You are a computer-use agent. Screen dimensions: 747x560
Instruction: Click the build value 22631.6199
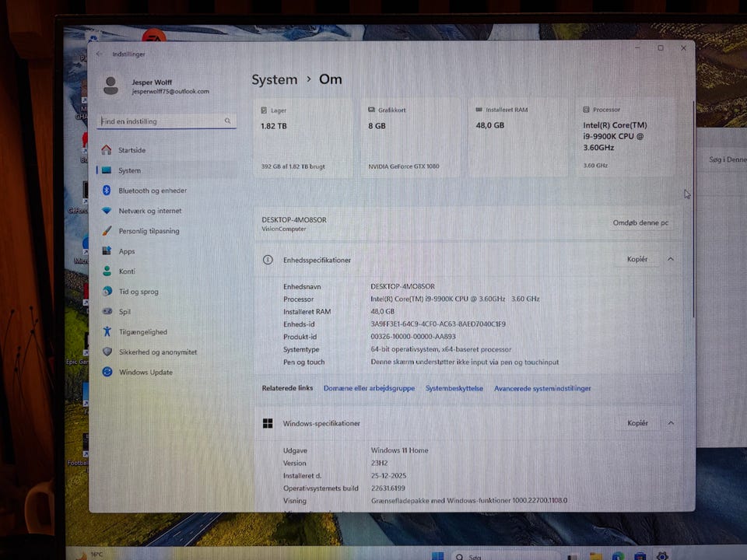[x=388, y=488]
